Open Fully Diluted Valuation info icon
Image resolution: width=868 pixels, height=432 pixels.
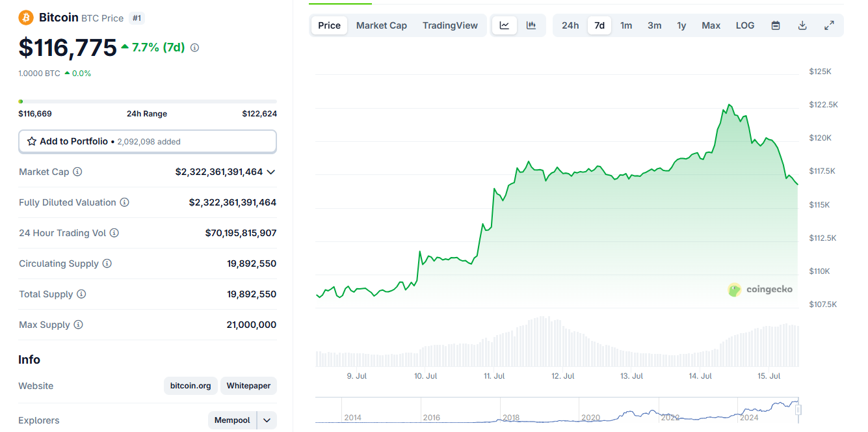pyautogui.click(x=124, y=202)
